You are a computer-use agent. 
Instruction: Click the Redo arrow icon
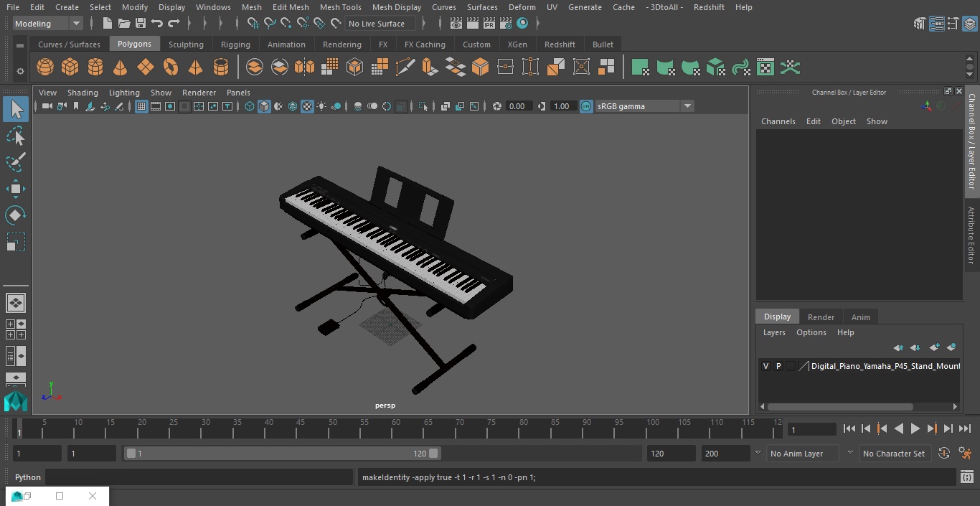pyautogui.click(x=174, y=24)
